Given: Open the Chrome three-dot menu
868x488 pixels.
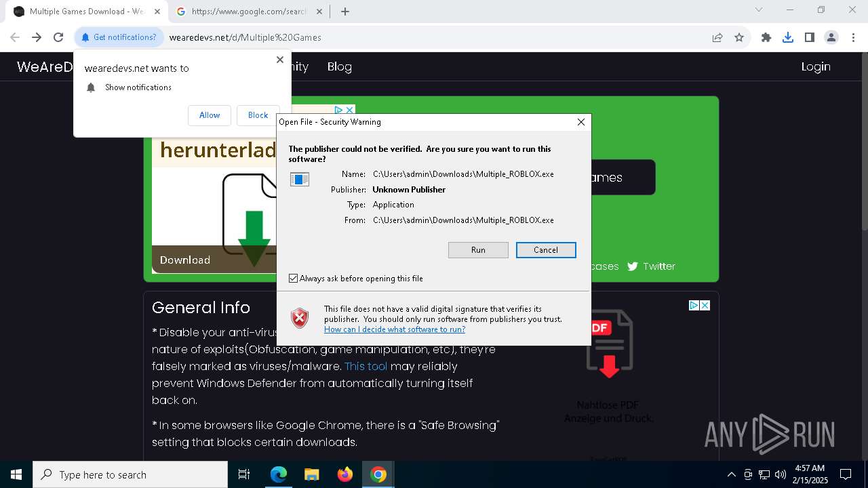Looking at the screenshot, I should click(x=853, y=37).
